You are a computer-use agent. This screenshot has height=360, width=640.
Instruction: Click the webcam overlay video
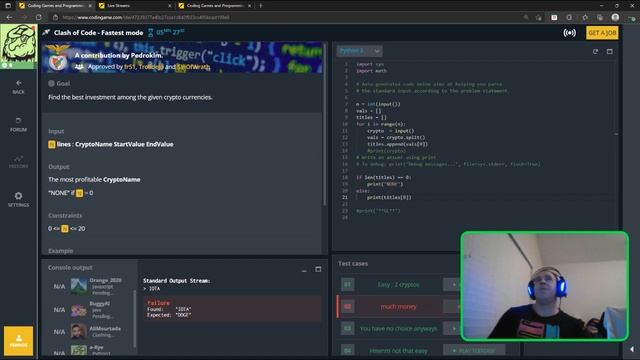pos(544,286)
